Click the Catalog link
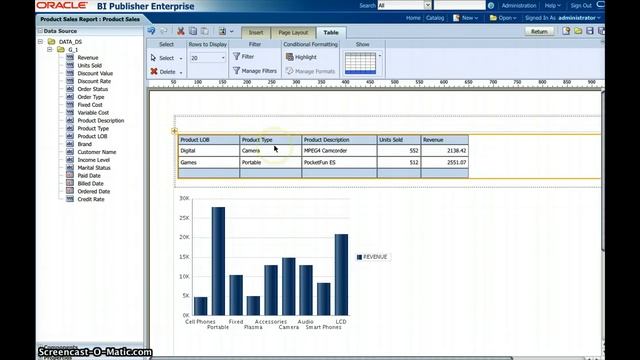The image size is (640, 360). [435, 18]
